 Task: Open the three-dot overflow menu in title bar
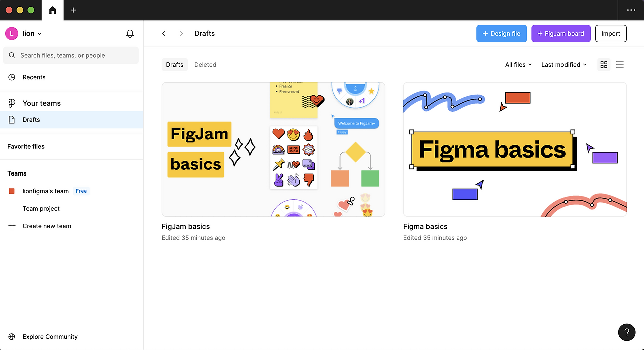631,10
